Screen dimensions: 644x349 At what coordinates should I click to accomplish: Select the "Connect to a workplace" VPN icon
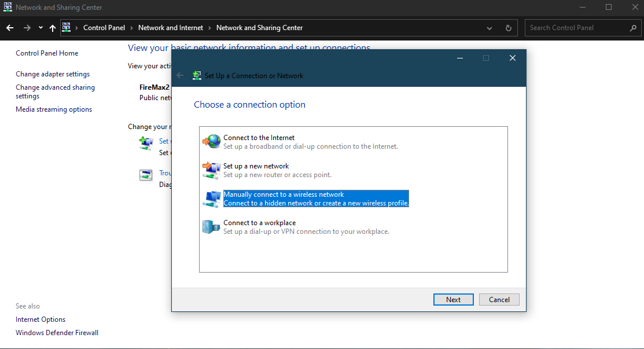coord(211,226)
